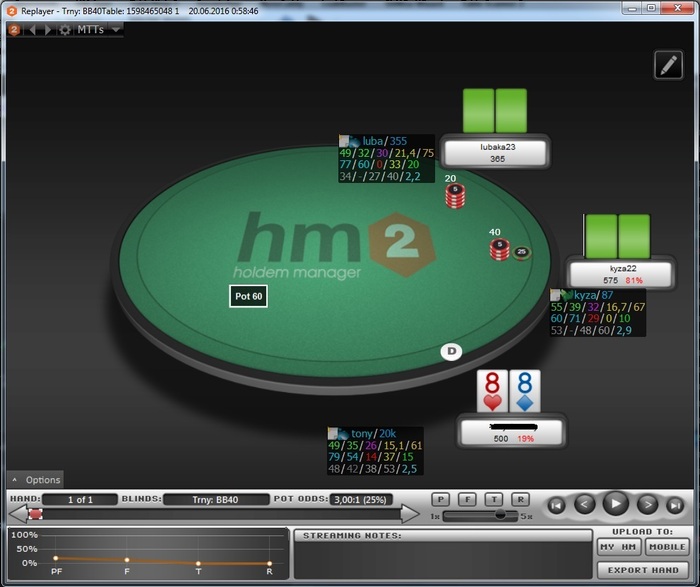
Task: Click the tony HUD note icon
Action: [x=333, y=433]
